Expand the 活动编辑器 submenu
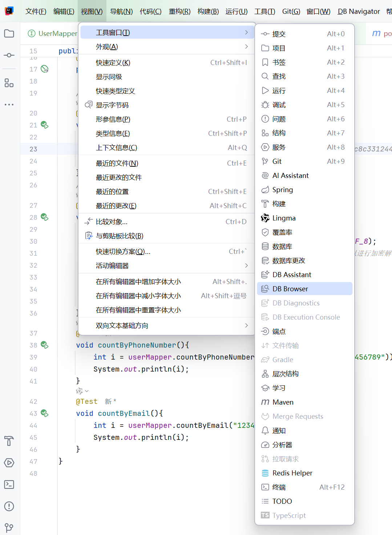 click(167, 266)
